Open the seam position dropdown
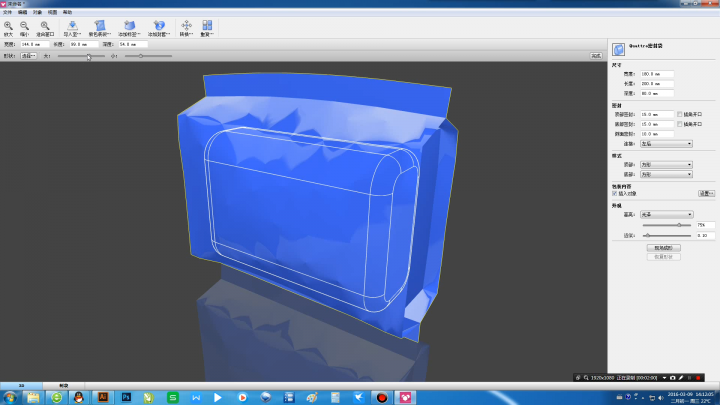The width and height of the screenshot is (720, 405). tap(665, 144)
